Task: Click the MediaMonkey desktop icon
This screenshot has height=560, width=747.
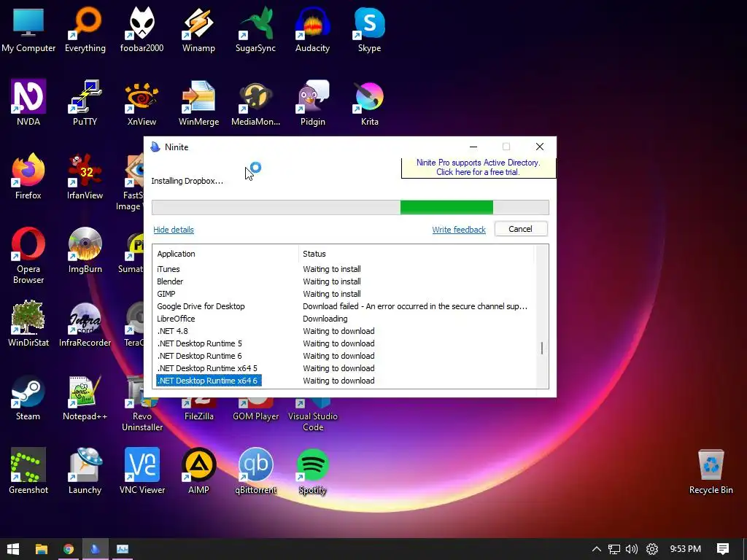Action: coord(255,103)
